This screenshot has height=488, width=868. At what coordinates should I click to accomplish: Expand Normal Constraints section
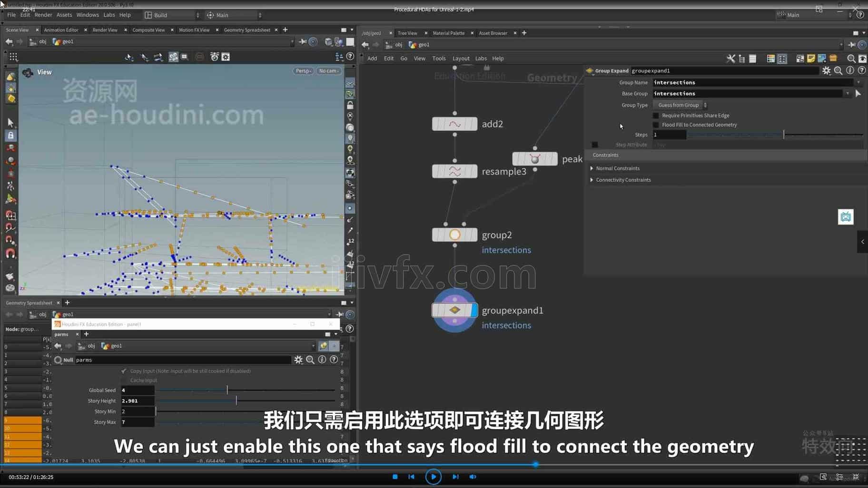point(592,168)
